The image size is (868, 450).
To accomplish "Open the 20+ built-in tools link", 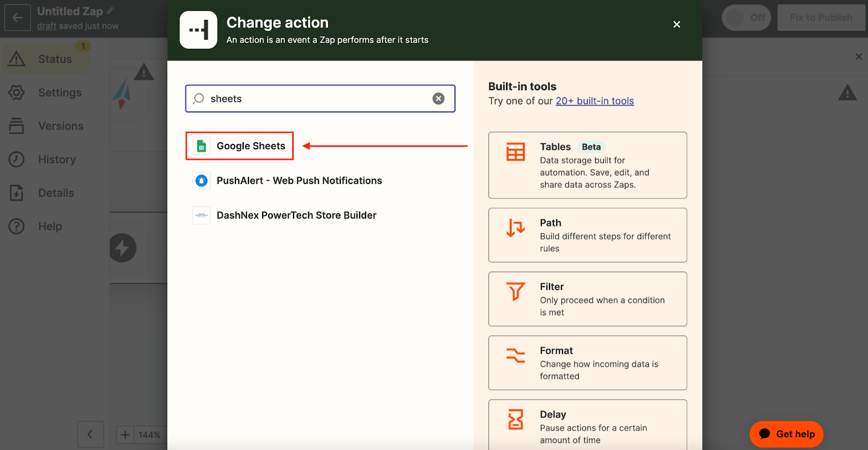I will (595, 101).
